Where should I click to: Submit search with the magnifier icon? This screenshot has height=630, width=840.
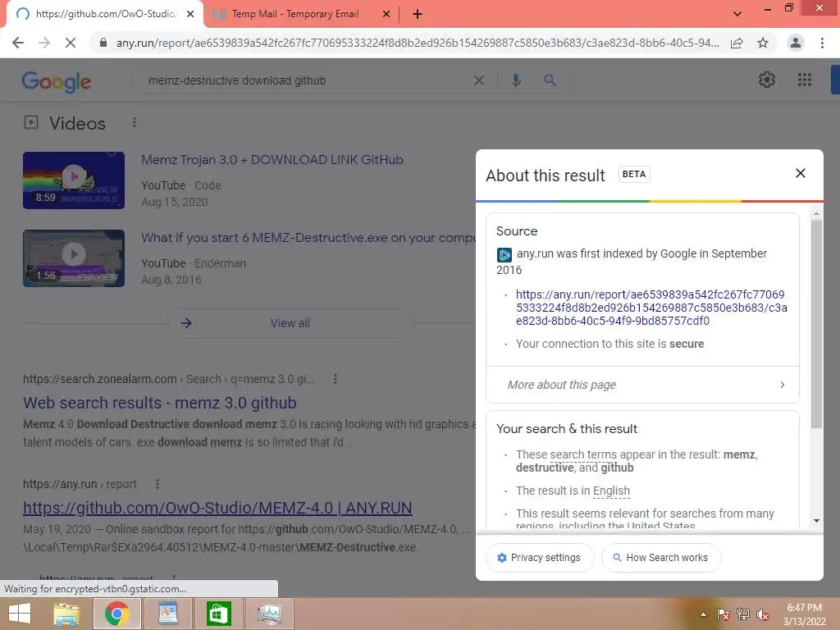coord(550,80)
